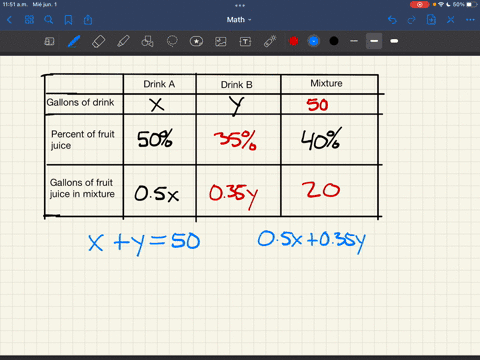Viewport: 480px width, 360px height.
Task: Tap the battery indicator in status bar
Action: (471, 4)
